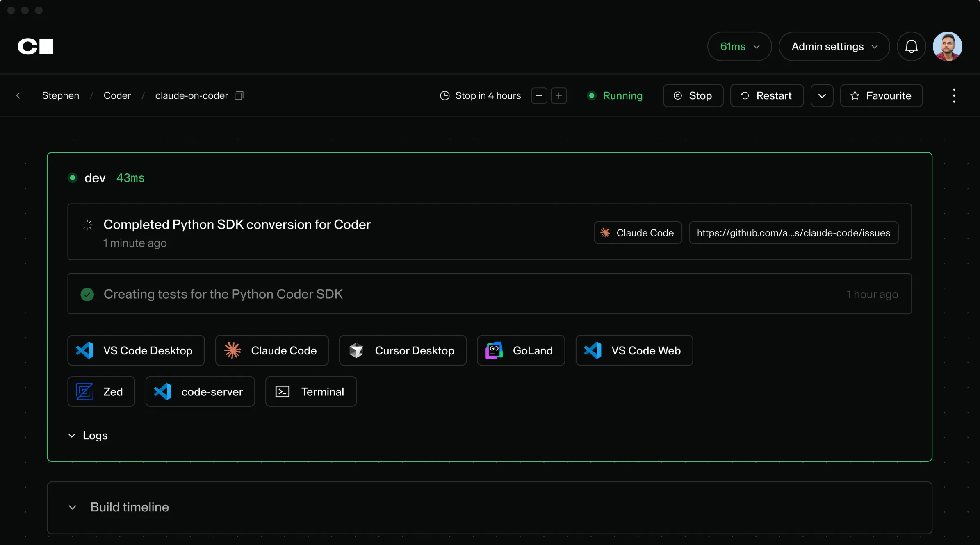Open the Restart options chevron

[x=822, y=95]
